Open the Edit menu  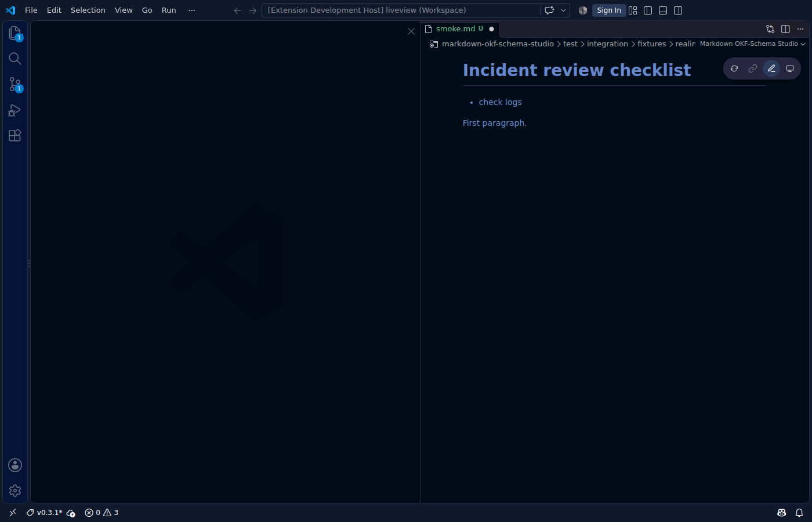[54, 10]
